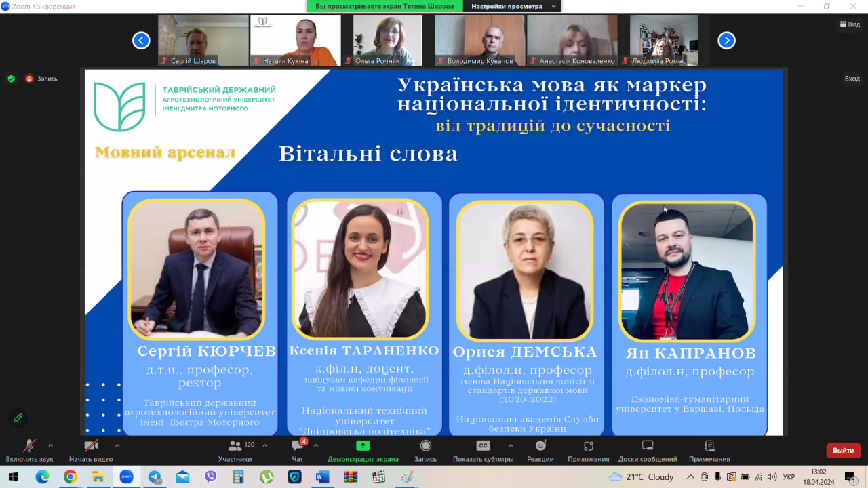
Task: Click the Ян КАПРАНОВ name on slide
Action: [690, 353]
